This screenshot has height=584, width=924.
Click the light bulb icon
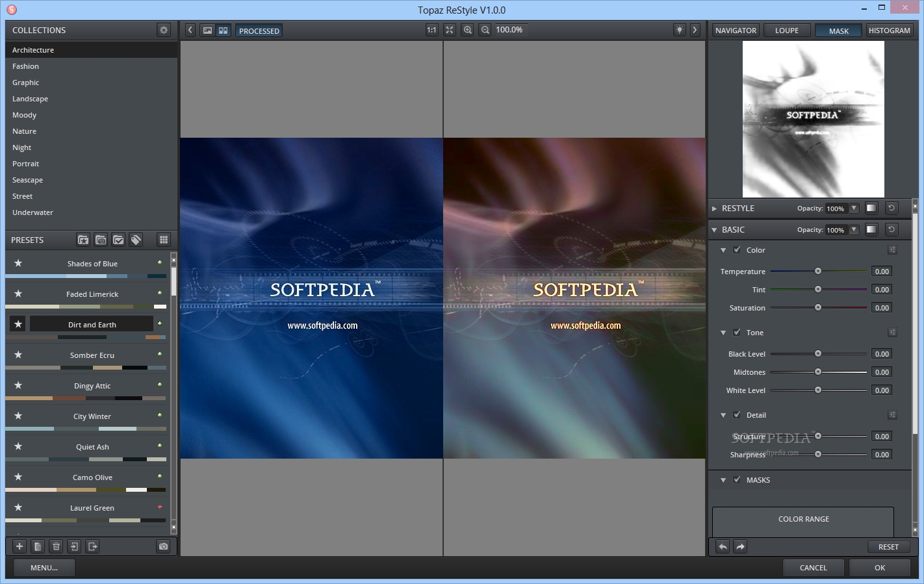tap(679, 30)
